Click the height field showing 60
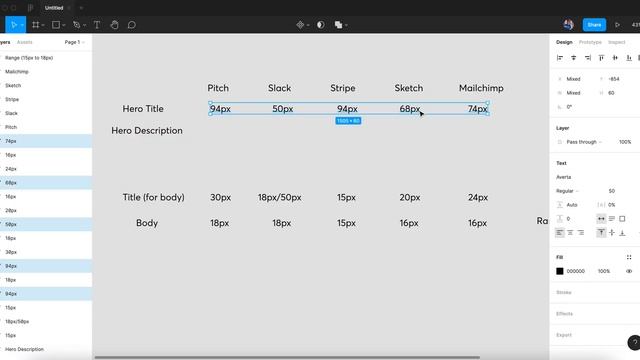 611,93
